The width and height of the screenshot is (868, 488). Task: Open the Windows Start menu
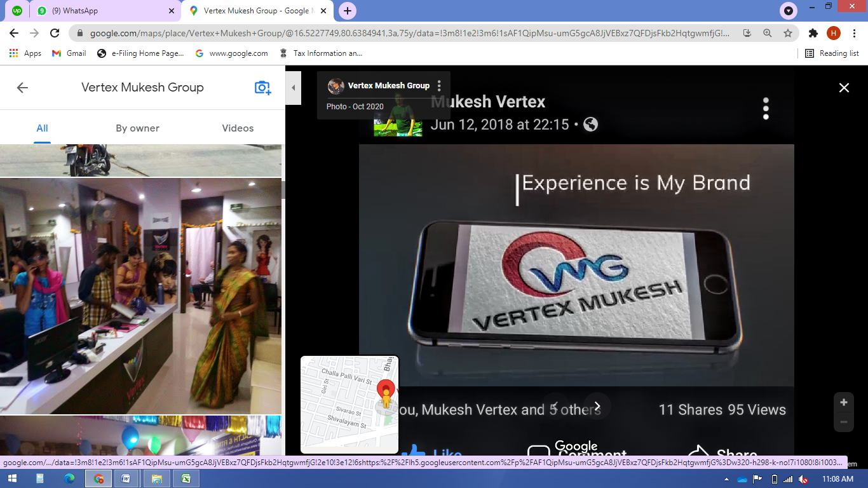tap(12, 479)
